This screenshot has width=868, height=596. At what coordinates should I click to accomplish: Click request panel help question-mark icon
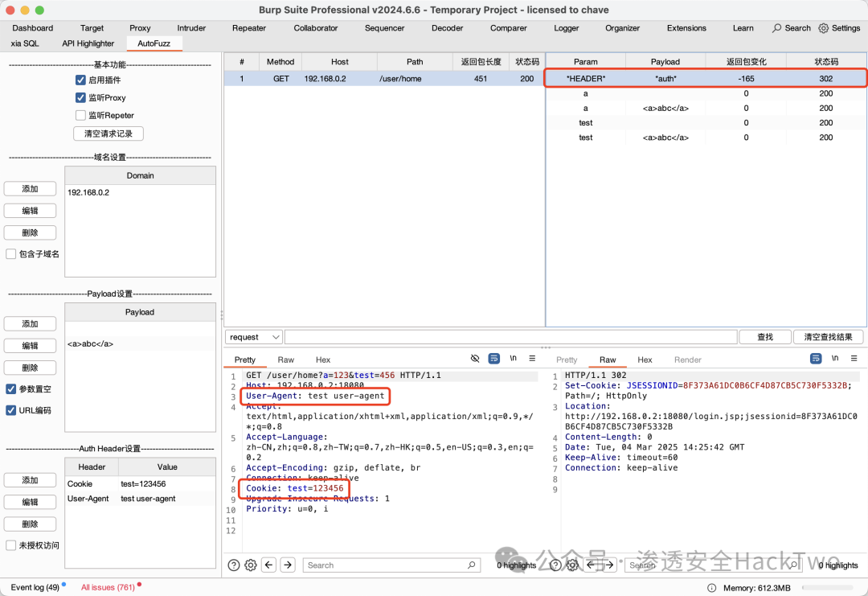pyautogui.click(x=234, y=565)
